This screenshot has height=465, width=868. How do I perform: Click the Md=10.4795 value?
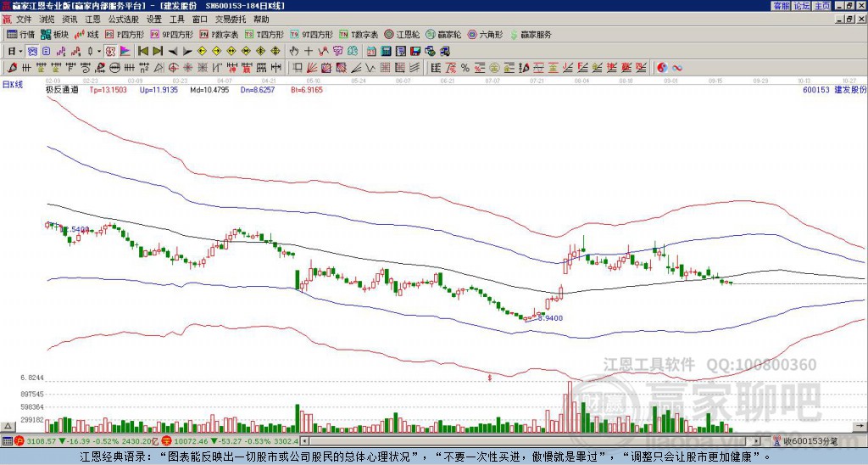[x=209, y=89]
